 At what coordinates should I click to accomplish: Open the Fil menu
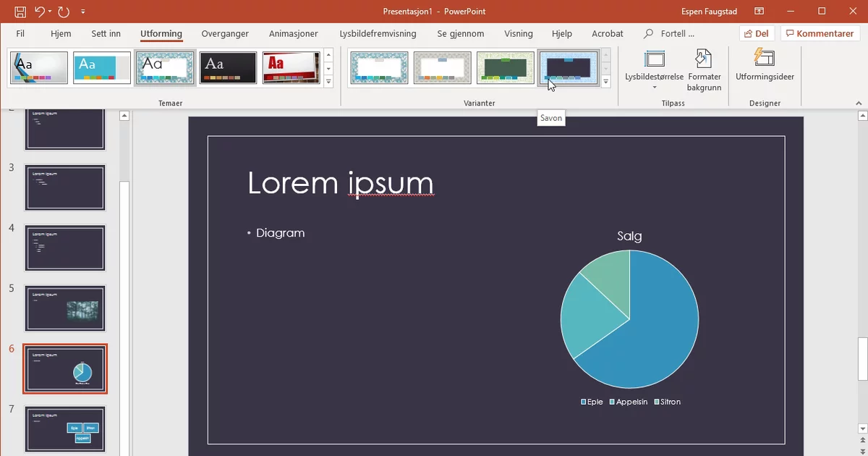(20, 33)
